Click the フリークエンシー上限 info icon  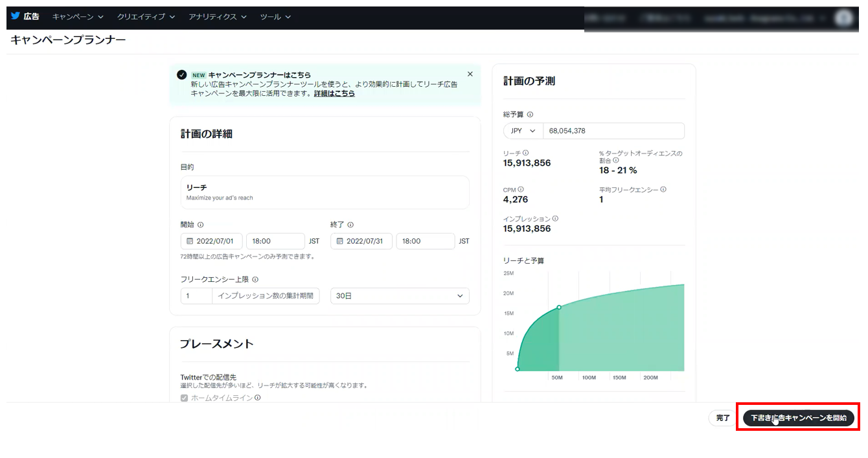tap(255, 280)
